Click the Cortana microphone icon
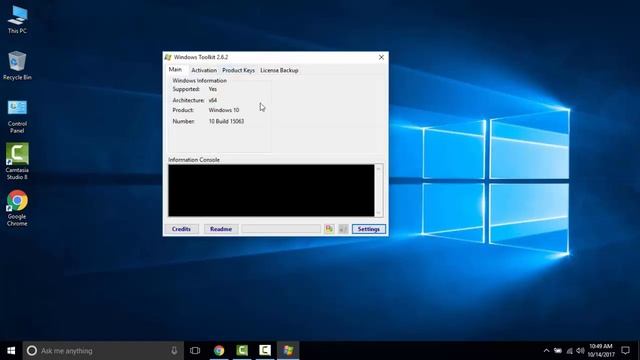Viewport: 640px width, 360px height. click(174, 351)
